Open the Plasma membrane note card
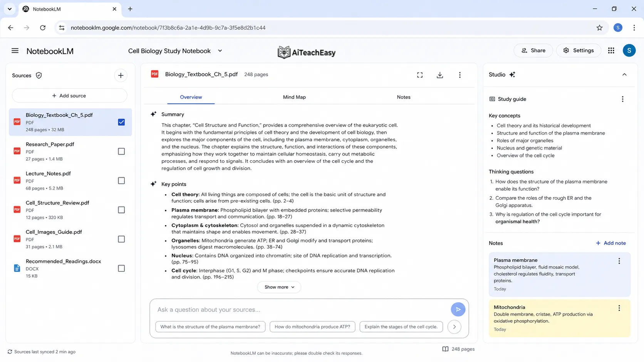This screenshot has width=644, height=362. click(559, 274)
